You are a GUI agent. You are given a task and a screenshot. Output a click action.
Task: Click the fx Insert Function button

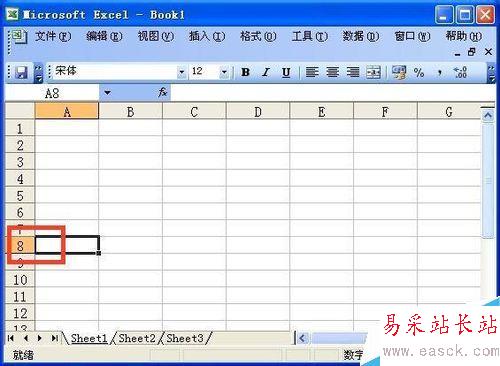coord(163,92)
